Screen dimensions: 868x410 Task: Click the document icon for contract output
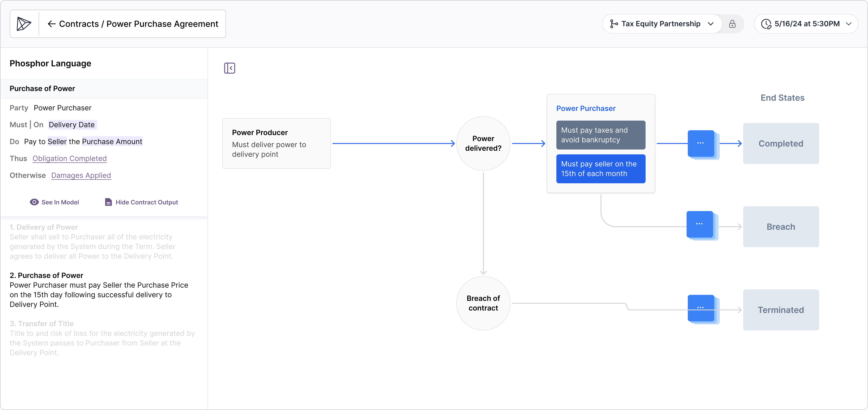click(x=108, y=202)
